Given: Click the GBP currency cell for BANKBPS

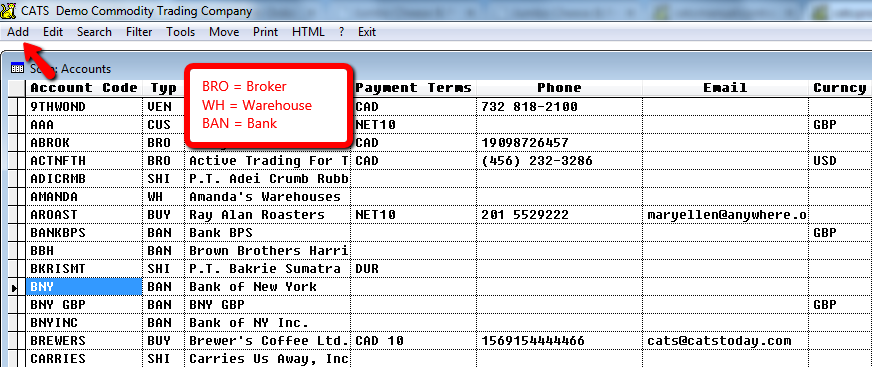Looking at the screenshot, I should tap(840, 232).
